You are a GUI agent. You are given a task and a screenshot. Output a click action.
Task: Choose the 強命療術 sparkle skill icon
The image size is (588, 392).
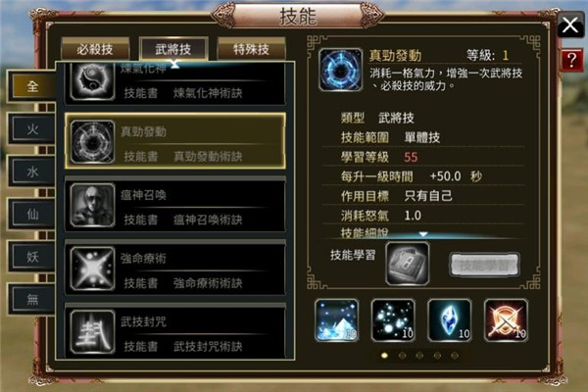point(93,269)
